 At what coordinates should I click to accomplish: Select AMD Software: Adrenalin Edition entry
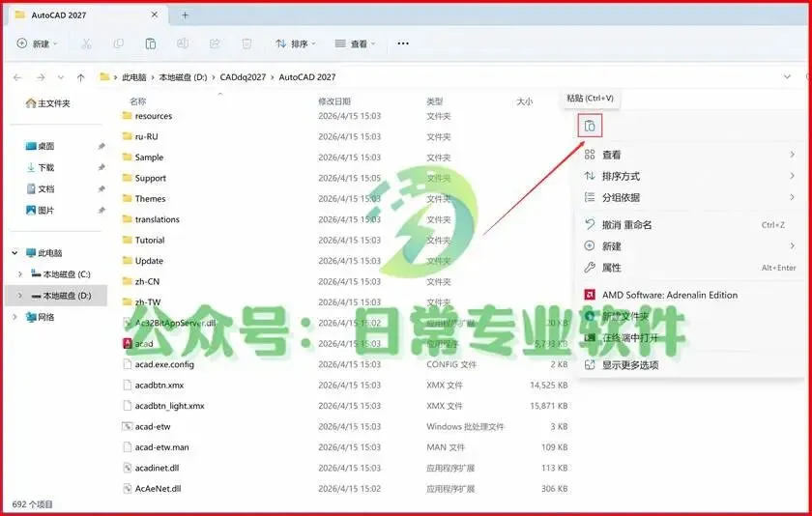(690, 295)
